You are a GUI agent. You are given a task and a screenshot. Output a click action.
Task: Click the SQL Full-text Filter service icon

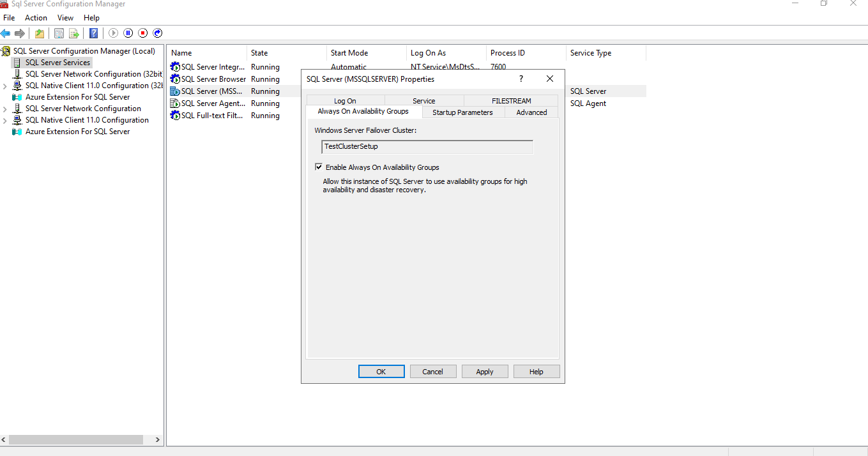175,116
